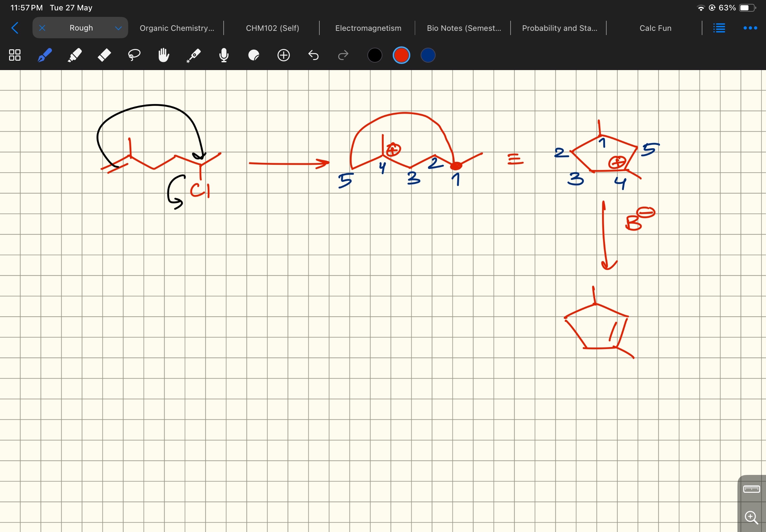766x532 pixels.
Task: Tap the battery indicator in status bar
Action: click(x=747, y=8)
